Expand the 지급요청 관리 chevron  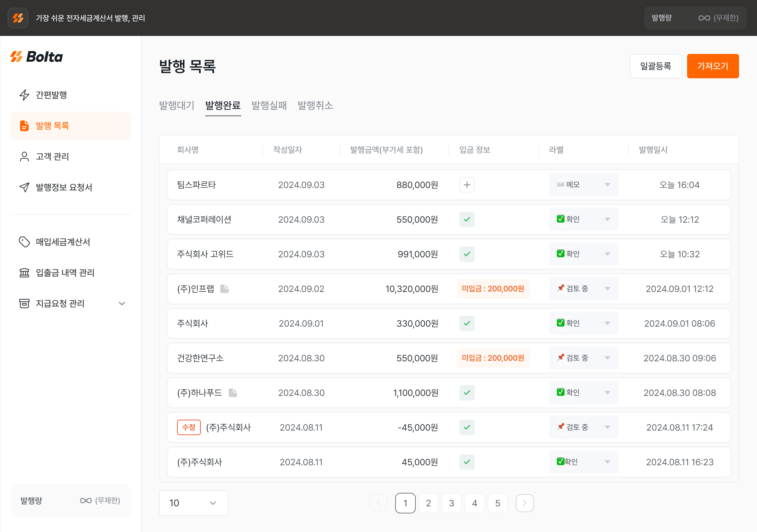click(122, 304)
